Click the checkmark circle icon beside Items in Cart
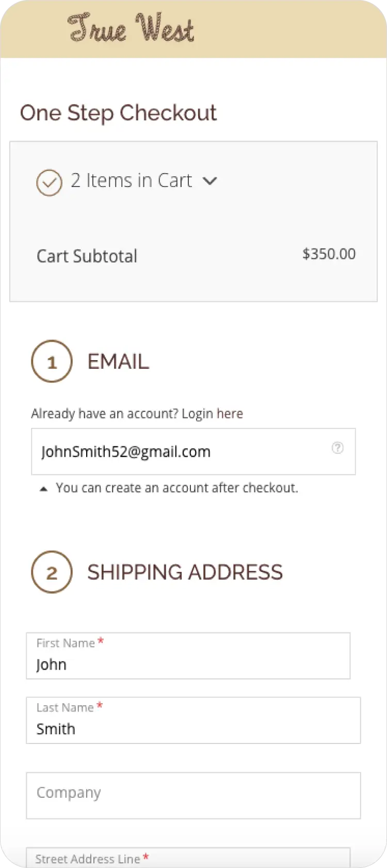Image resolution: width=387 pixels, height=868 pixels. 49,183
